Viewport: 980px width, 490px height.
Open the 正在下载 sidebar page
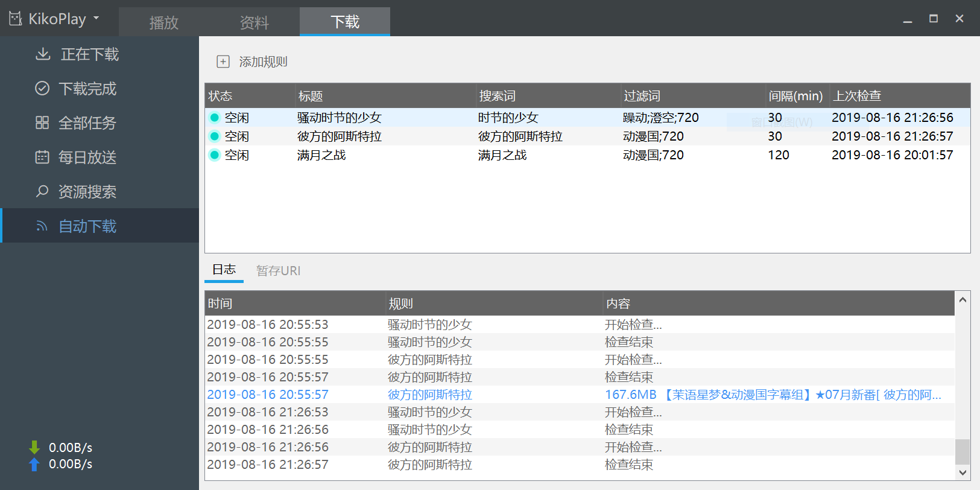pos(100,54)
